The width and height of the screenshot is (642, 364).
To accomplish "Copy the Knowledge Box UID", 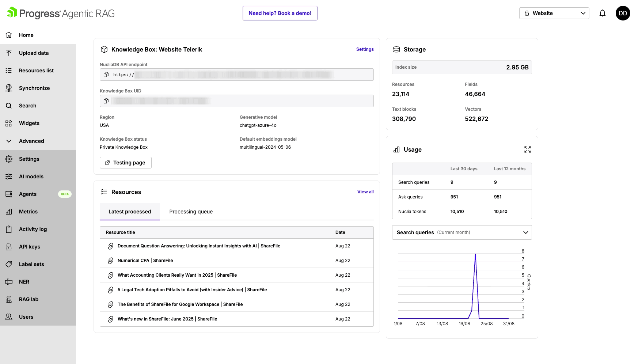I will [106, 101].
